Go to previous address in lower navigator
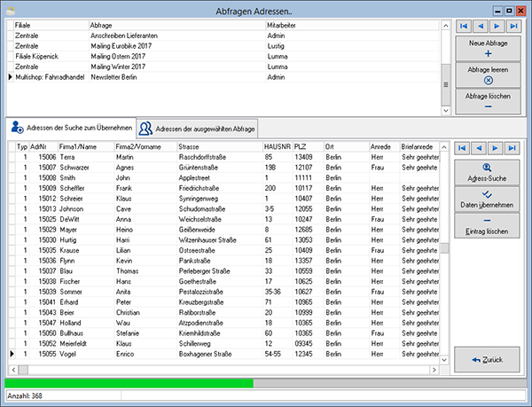The width and height of the screenshot is (532, 407). [x=479, y=148]
